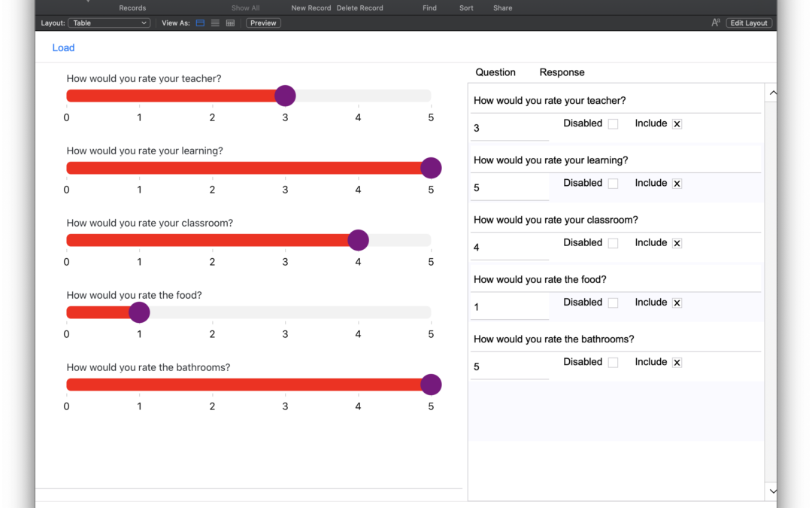The height and width of the screenshot is (508, 812).
Task: Click portal row 'How would you rate your teacher?'
Action: (617, 101)
